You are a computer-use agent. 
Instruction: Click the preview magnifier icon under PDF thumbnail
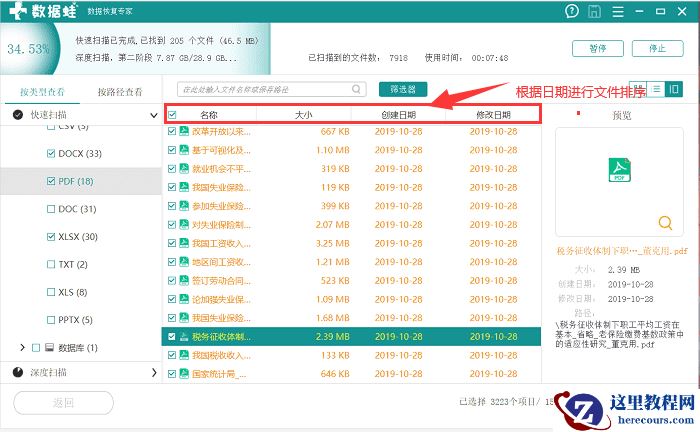tap(665, 222)
